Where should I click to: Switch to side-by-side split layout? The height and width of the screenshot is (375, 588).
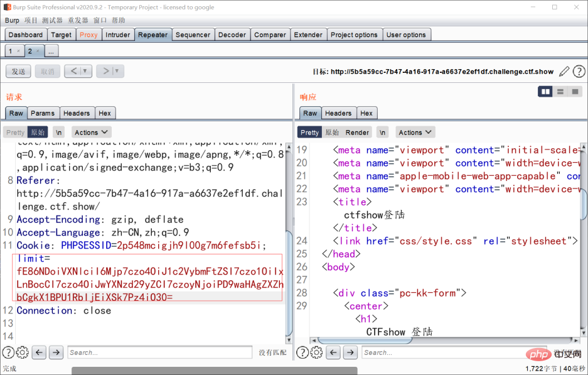545,92
